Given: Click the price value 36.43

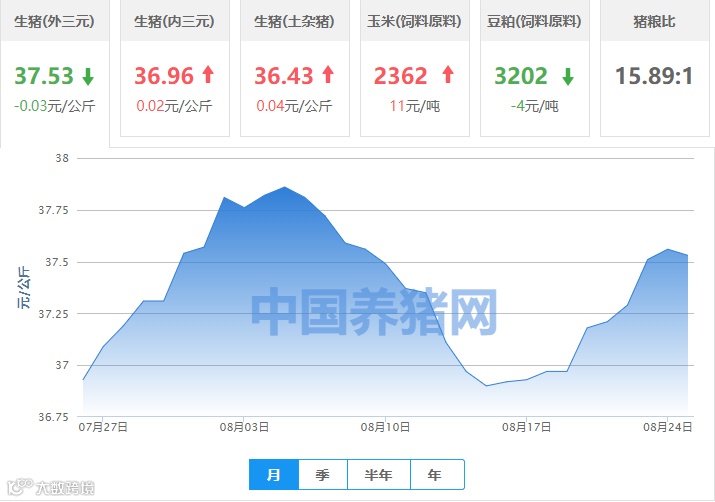Looking at the screenshot, I should 284,76.
